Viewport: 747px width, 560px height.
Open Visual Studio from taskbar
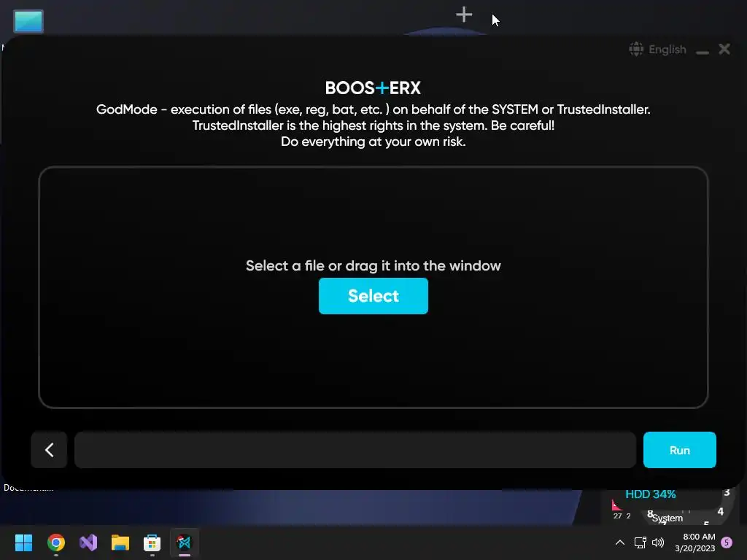coord(88,542)
